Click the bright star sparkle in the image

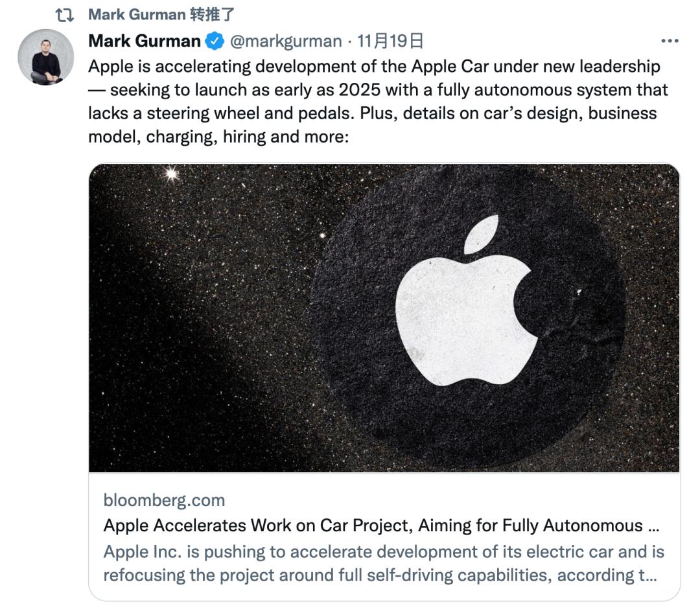click(x=172, y=174)
